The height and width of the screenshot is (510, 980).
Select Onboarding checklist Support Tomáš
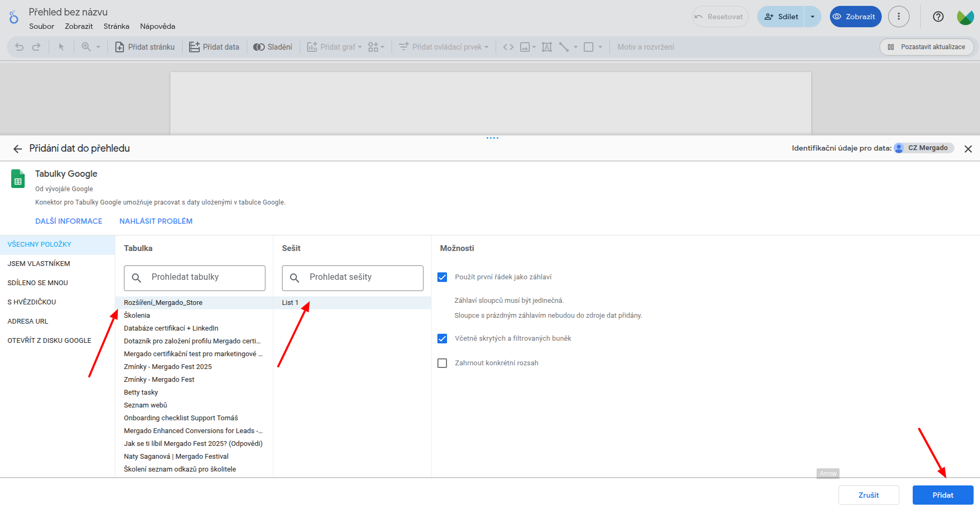(194, 418)
